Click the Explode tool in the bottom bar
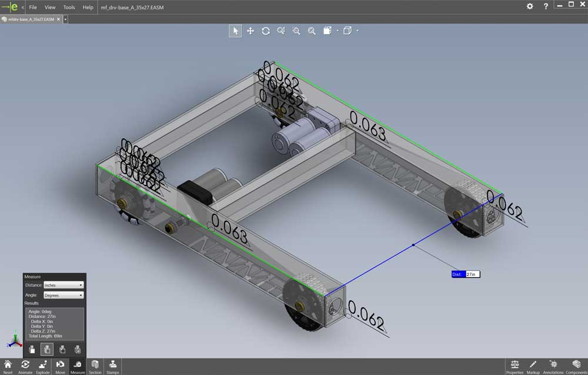Screen dimensions: 588x375 coord(43,366)
